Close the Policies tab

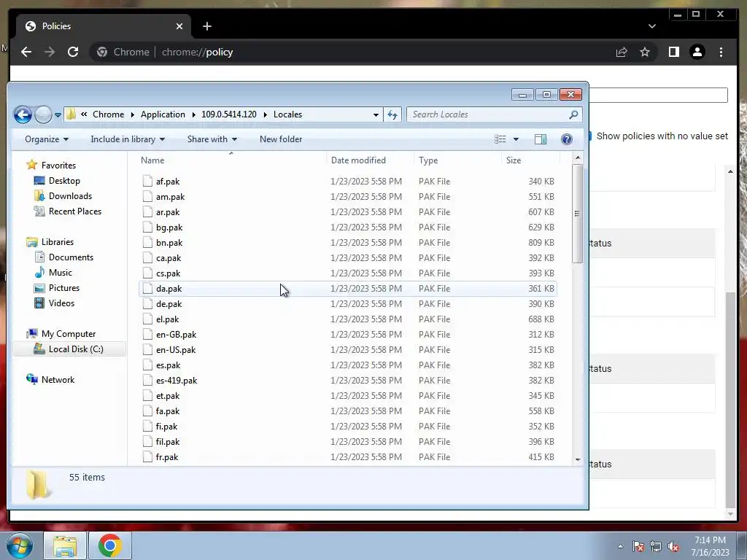(x=179, y=26)
